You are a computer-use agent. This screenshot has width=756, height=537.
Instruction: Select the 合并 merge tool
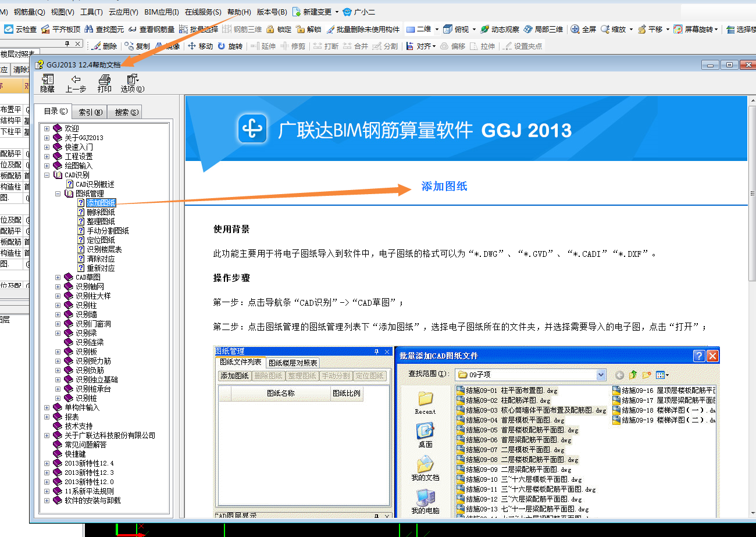pyautogui.click(x=356, y=46)
